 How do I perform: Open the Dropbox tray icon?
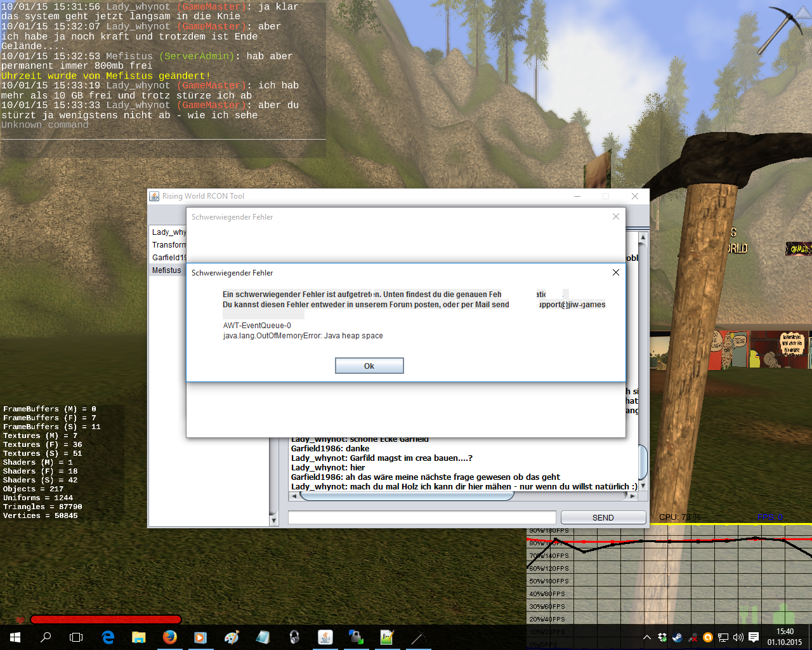coord(662,637)
